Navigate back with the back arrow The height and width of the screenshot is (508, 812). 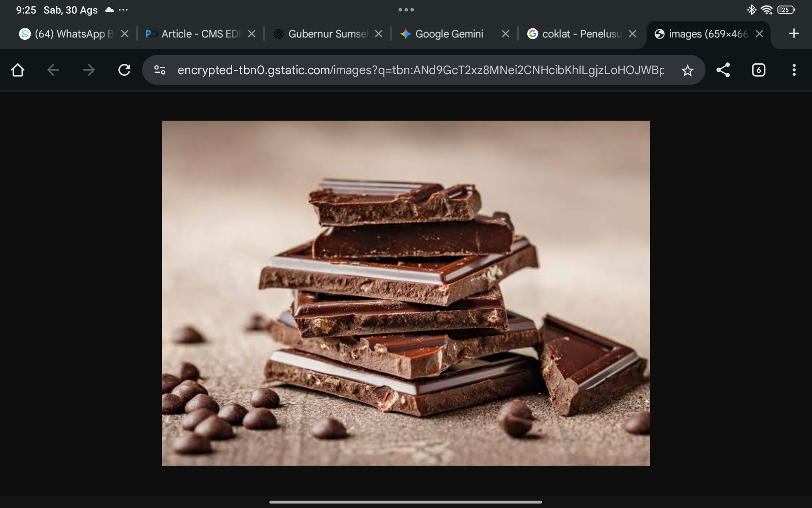point(53,70)
